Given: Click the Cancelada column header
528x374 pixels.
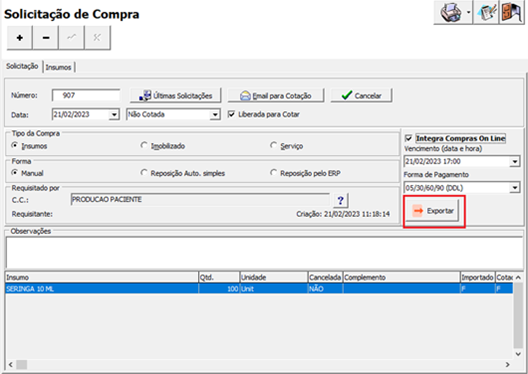Looking at the screenshot, I should [x=326, y=277].
